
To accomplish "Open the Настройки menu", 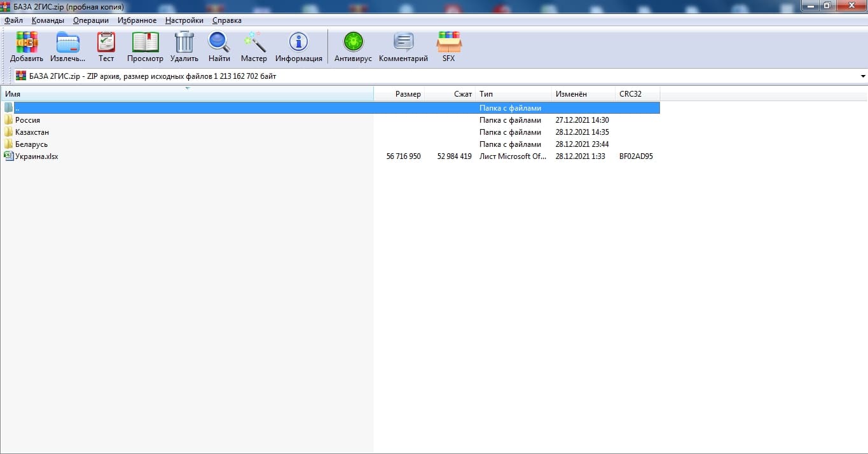I will click(184, 20).
